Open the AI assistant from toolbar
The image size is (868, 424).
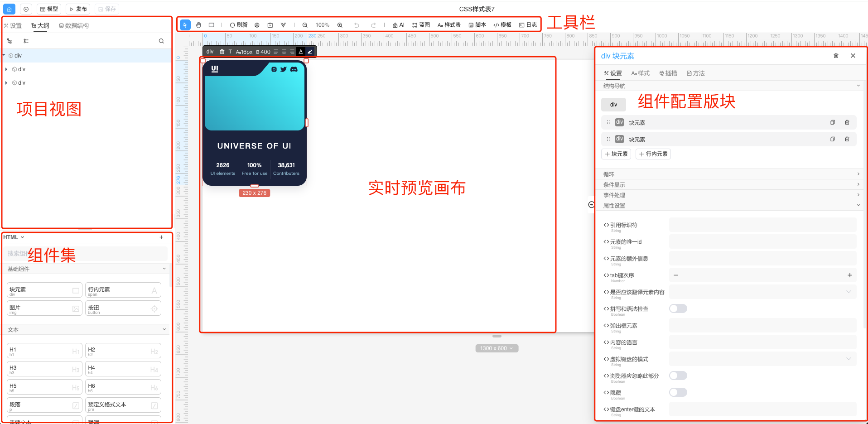tap(399, 25)
